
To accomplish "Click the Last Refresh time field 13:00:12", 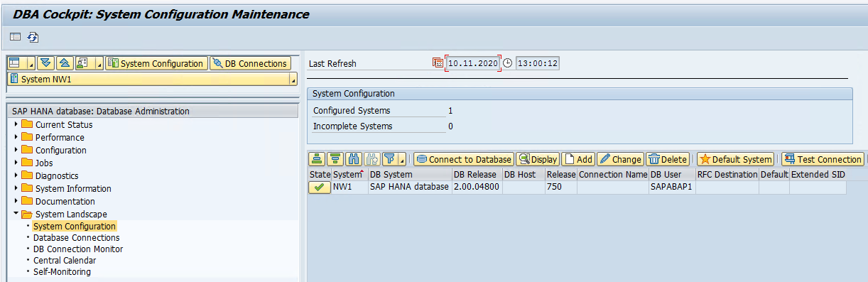I will [537, 63].
